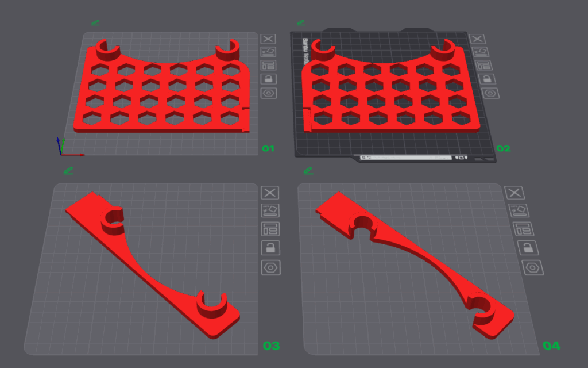Viewport: 588px width, 368px height.
Task: Open plate settings for plate 01
Action: pos(268,93)
